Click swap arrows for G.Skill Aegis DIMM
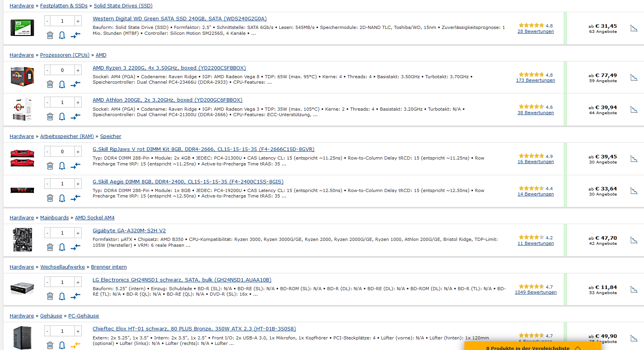 tap(76, 198)
